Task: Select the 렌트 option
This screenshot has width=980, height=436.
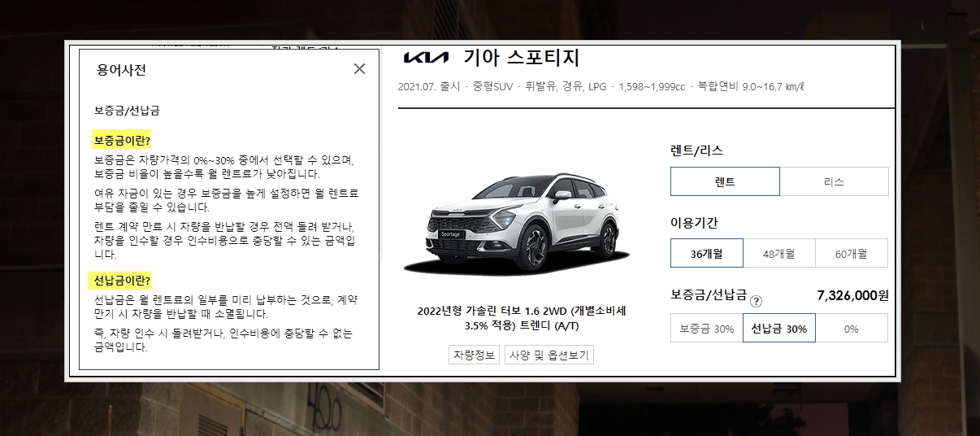Action: 725,181
